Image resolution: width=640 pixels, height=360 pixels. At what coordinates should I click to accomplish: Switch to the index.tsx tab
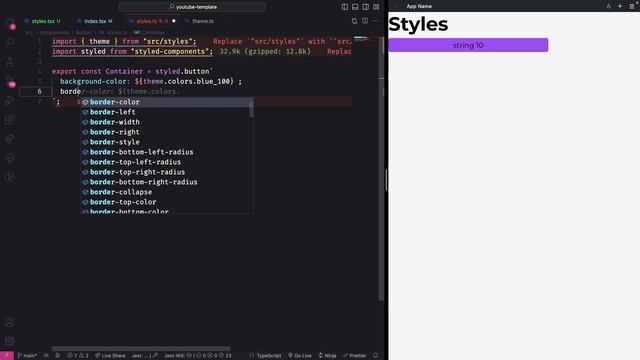pyautogui.click(x=95, y=21)
